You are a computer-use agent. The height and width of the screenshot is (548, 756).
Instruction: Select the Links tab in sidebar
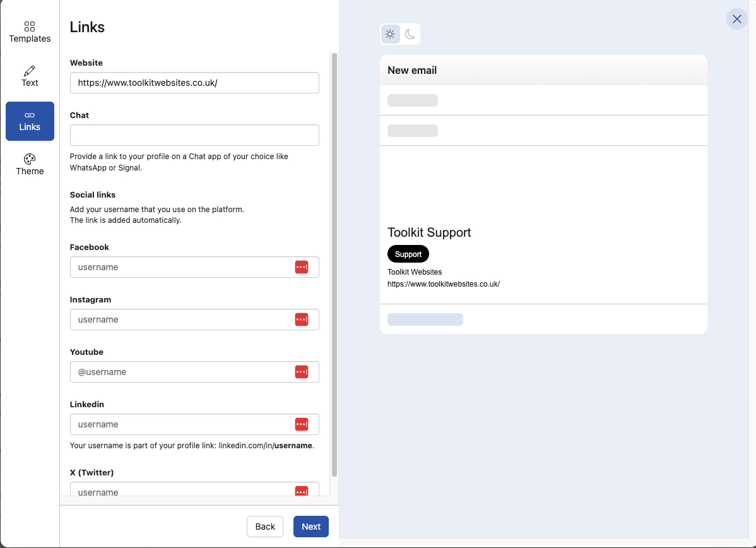pos(30,121)
